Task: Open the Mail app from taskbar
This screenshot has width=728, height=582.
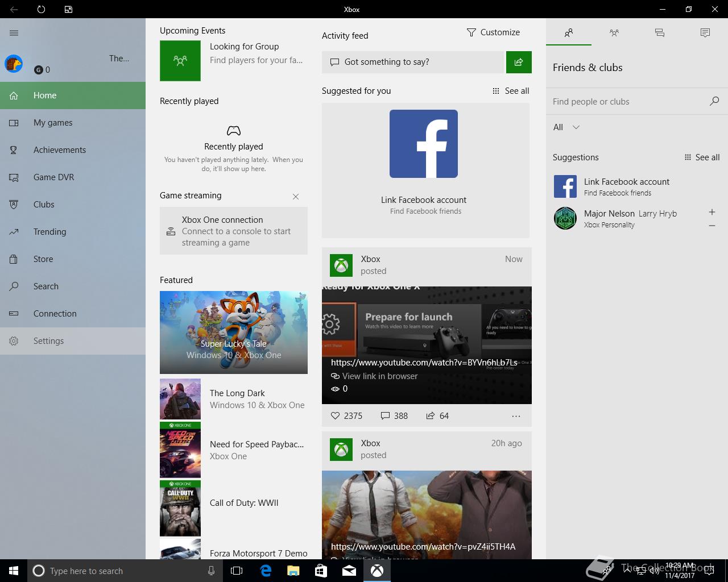Action: [x=349, y=571]
